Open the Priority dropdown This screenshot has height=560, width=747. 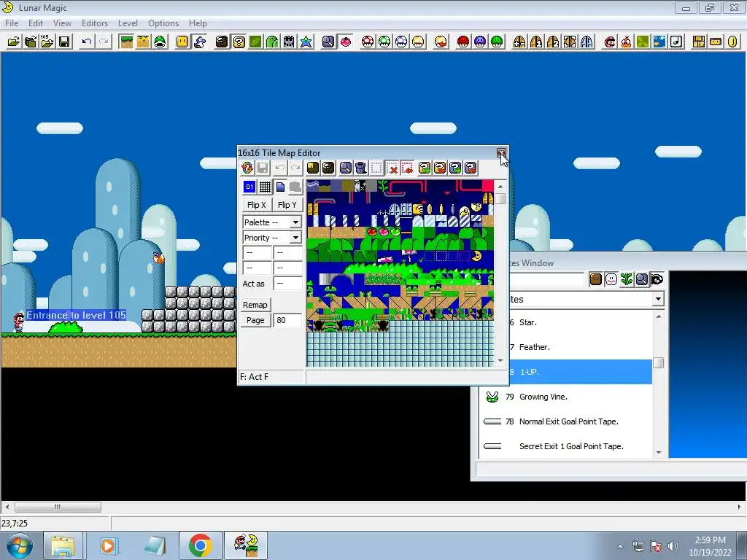(295, 238)
